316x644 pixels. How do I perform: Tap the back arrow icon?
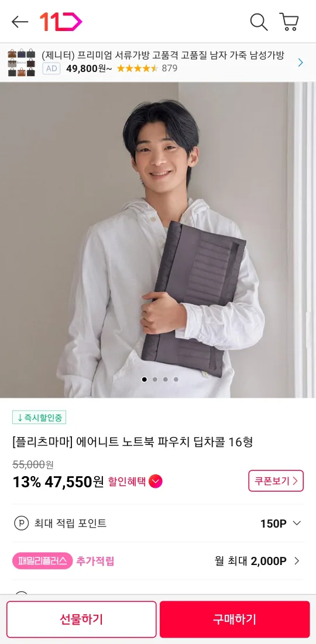click(20, 22)
